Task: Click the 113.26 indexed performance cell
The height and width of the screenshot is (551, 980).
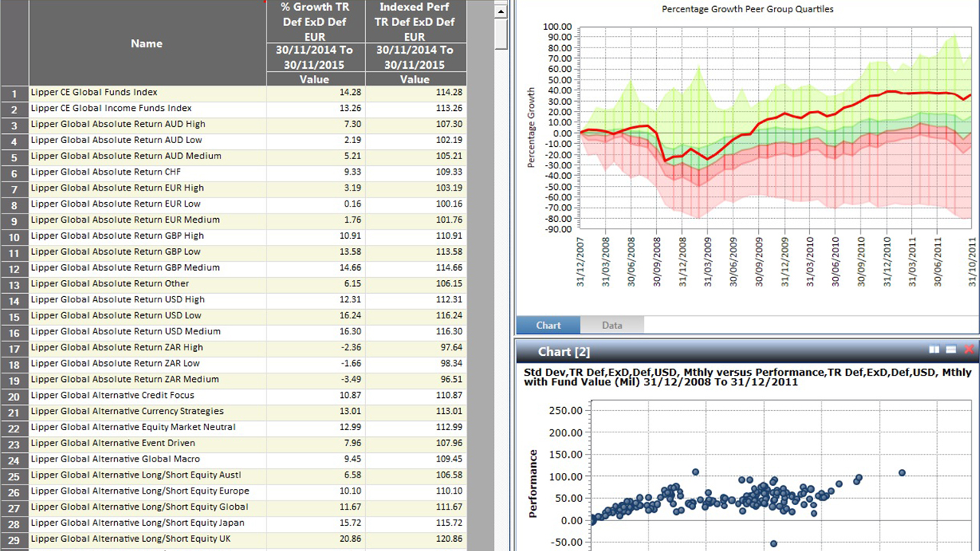Action: [x=415, y=108]
